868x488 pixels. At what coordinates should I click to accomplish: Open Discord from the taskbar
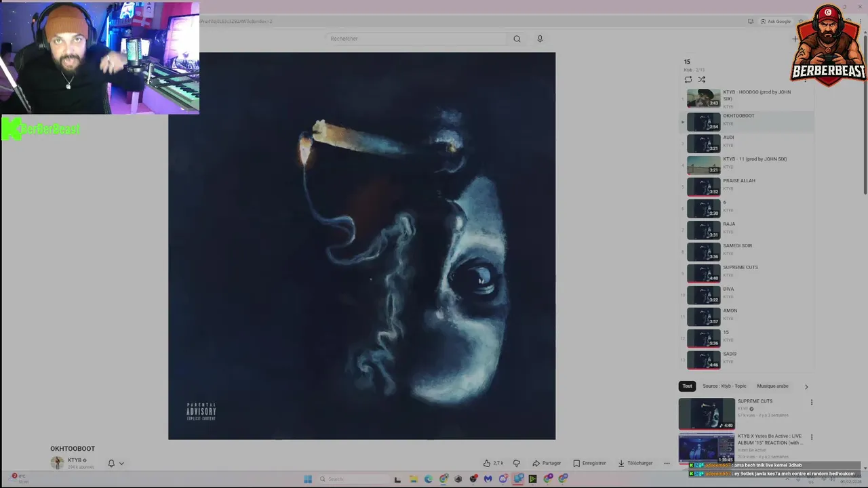[x=503, y=479]
